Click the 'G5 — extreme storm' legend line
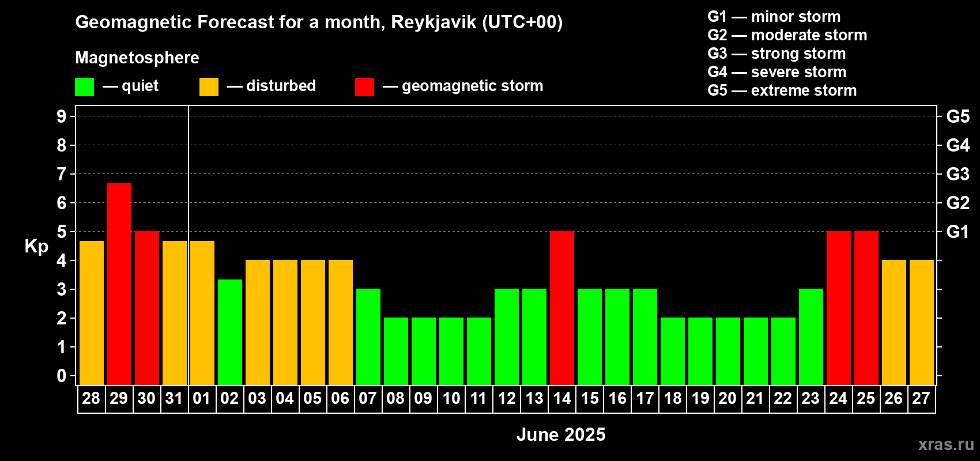The width and height of the screenshot is (980, 461). pos(782,90)
